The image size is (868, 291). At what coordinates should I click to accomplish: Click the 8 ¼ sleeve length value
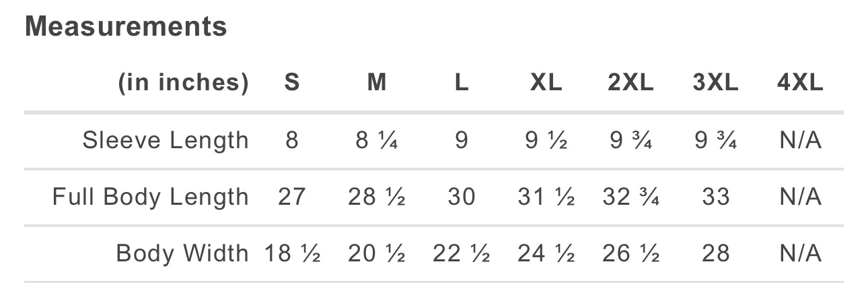377,140
